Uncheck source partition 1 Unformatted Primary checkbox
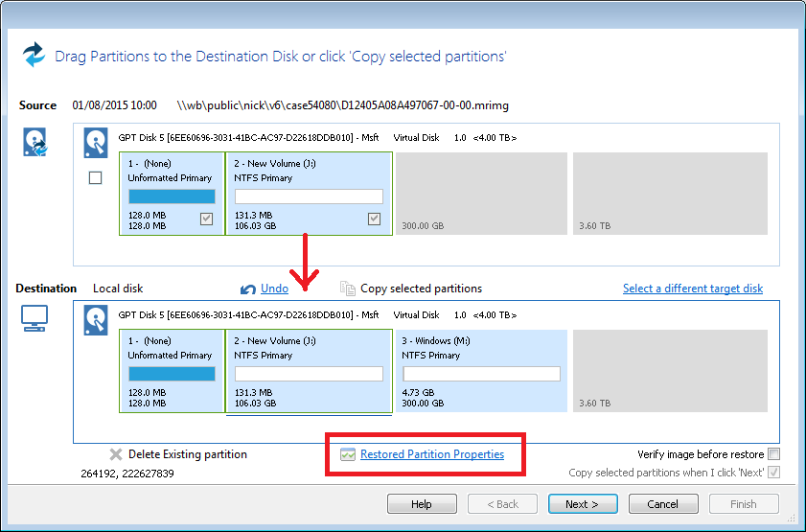 point(206,220)
